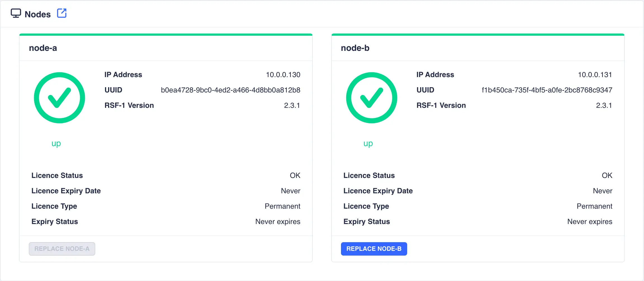Image resolution: width=644 pixels, height=281 pixels.
Task: Click node-b's UUID value text
Action: 547,90
